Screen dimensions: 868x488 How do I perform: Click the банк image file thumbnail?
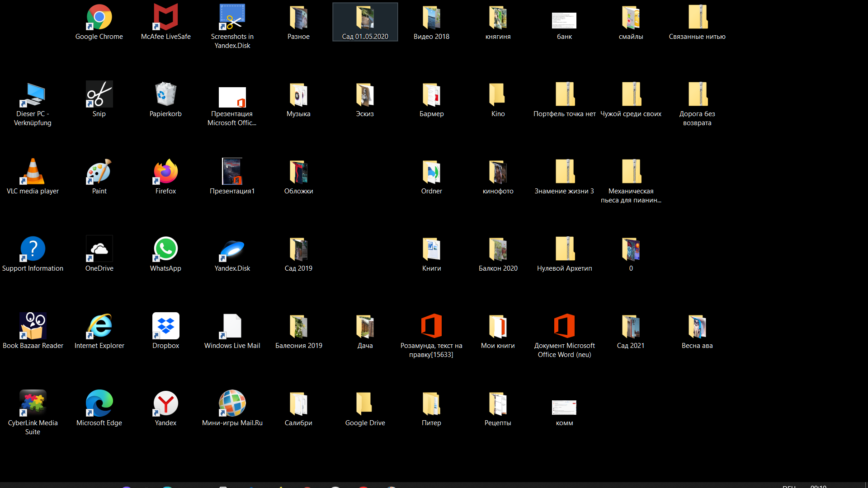564,21
